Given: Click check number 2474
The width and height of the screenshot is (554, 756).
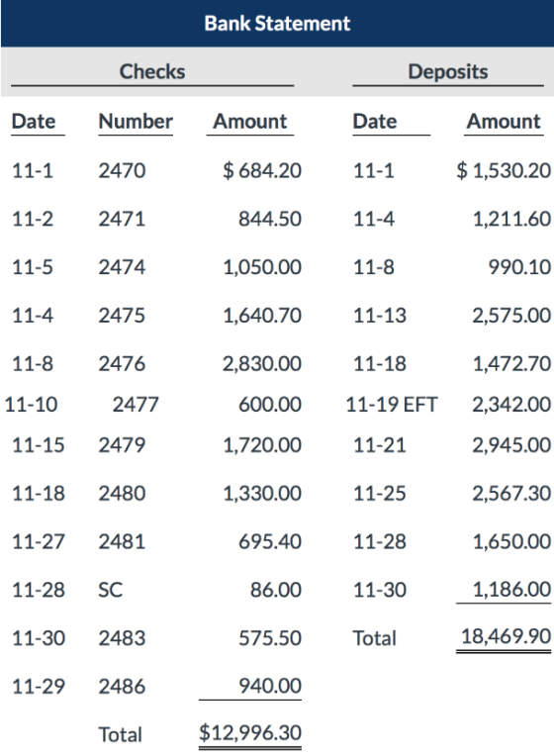Looking at the screenshot, I should tap(122, 267).
